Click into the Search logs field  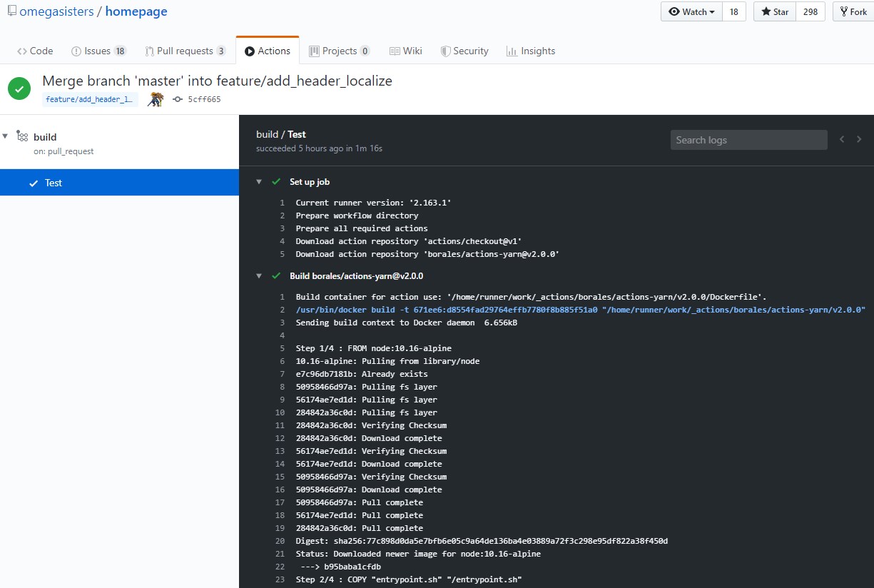[x=748, y=140]
